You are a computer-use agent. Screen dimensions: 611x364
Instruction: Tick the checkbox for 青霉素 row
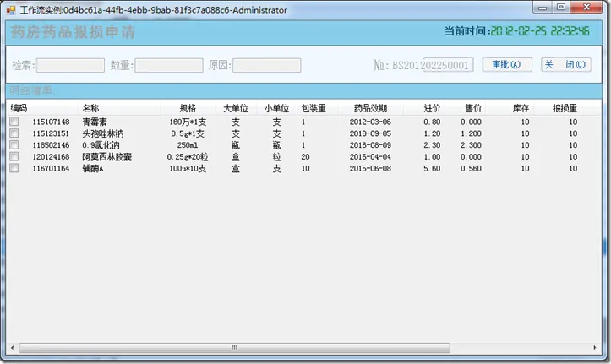[x=14, y=122]
